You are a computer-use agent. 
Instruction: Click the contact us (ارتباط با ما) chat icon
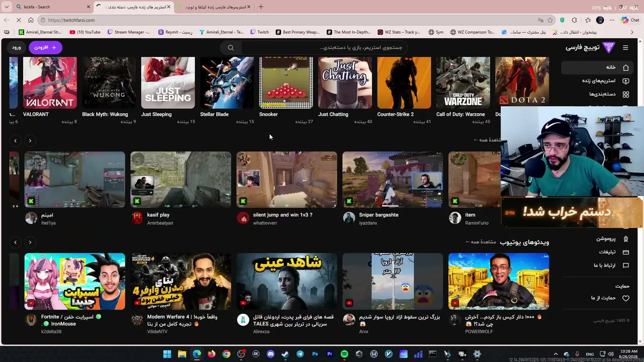point(626,265)
